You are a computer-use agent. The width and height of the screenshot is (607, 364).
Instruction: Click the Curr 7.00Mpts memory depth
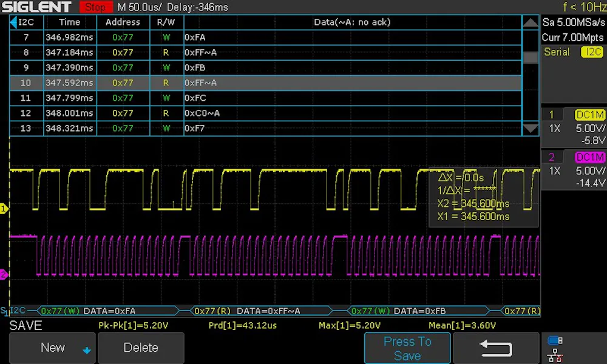tap(573, 38)
